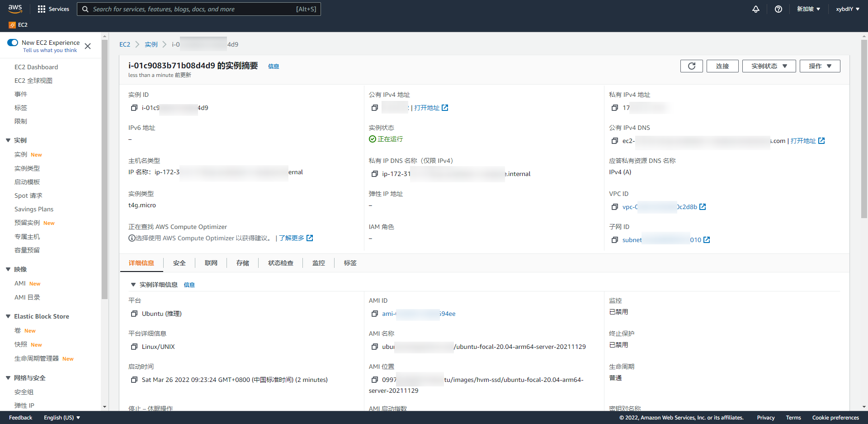Copy the public IPv4 DNS name
This screenshot has height=424, width=868.
click(615, 141)
